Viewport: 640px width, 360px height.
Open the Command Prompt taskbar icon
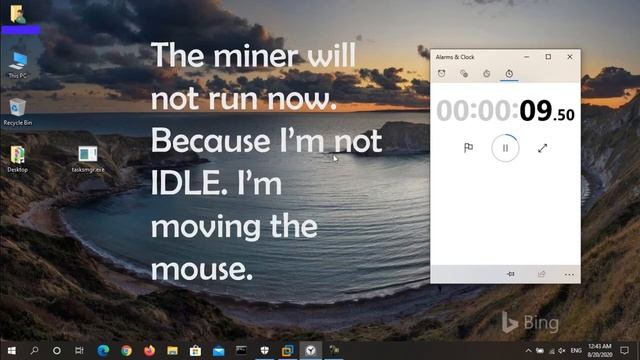(x=241, y=351)
